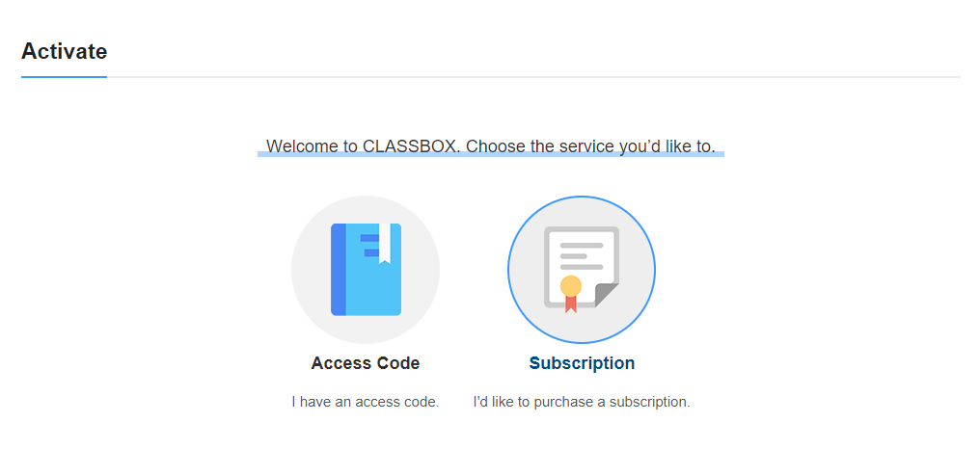Click the gray divider line beside Activate

click(x=533, y=77)
